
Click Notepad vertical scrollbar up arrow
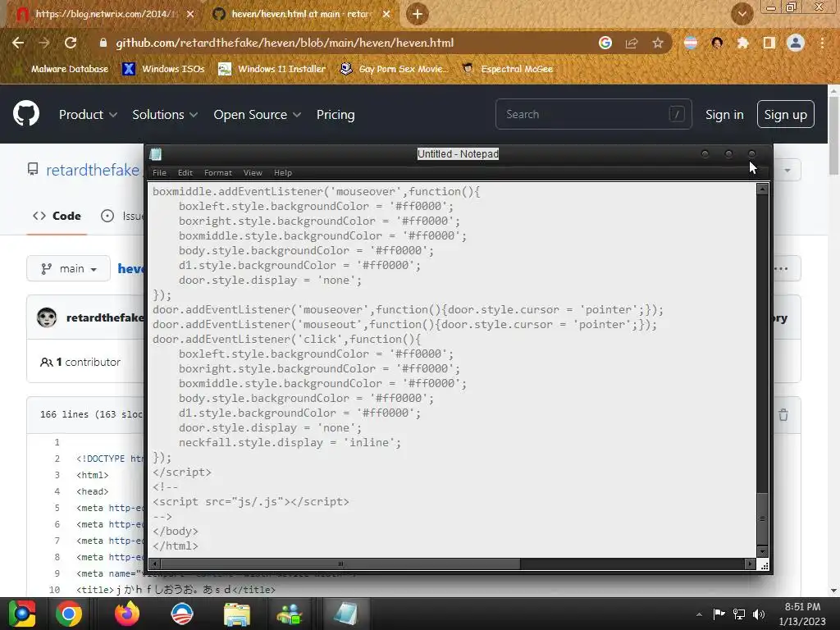tap(763, 189)
